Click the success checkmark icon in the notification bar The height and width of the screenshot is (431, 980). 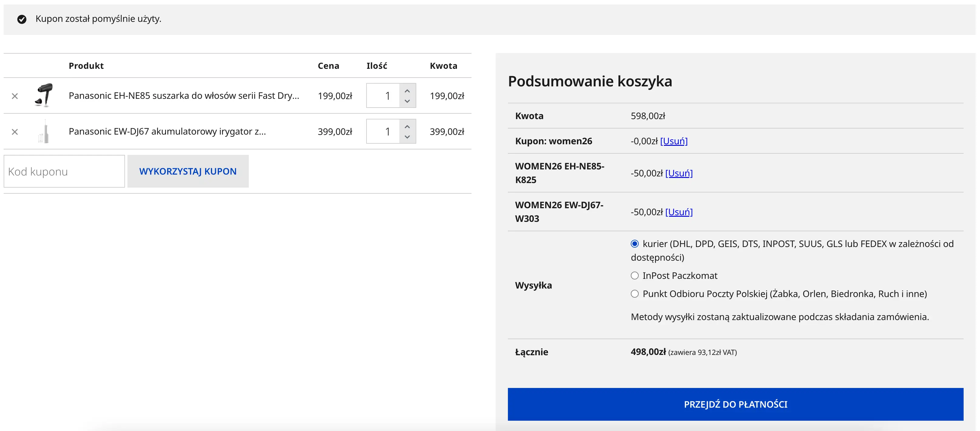pos(22,19)
